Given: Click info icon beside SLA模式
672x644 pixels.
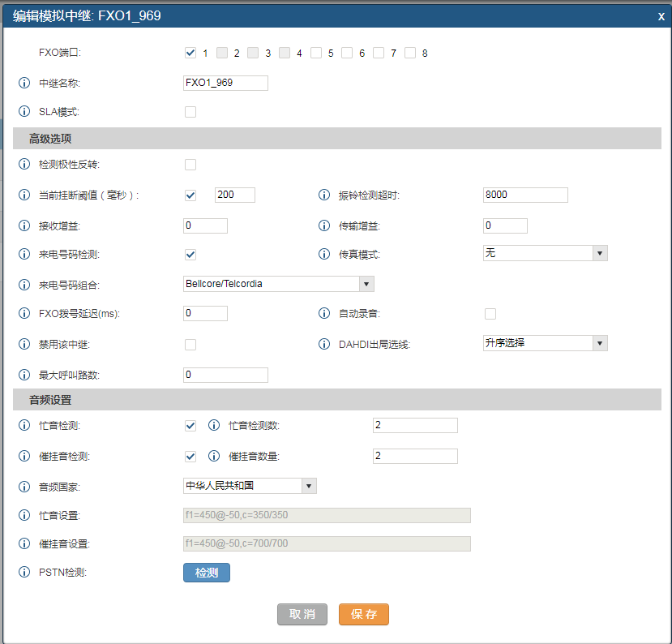Looking at the screenshot, I should coord(24,112).
